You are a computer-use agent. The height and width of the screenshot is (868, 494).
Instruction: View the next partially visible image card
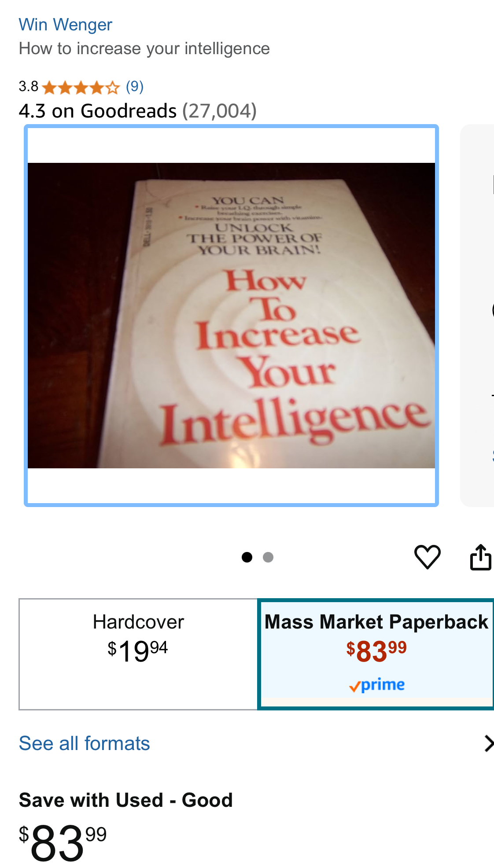click(x=477, y=316)
